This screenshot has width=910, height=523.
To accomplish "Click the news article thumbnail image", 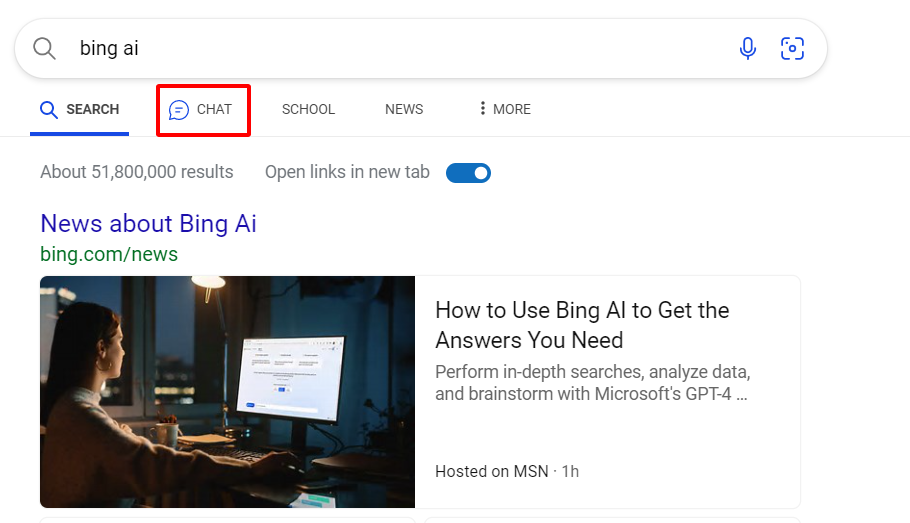I will pos(227,392).
